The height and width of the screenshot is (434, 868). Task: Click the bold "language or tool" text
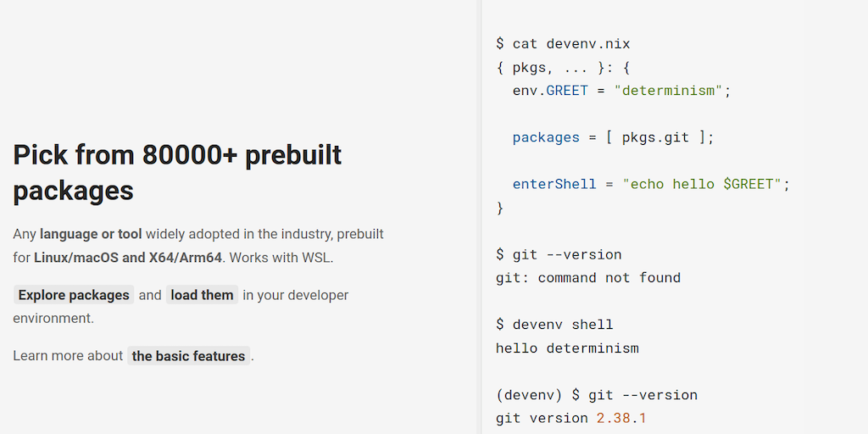[91, 234]
